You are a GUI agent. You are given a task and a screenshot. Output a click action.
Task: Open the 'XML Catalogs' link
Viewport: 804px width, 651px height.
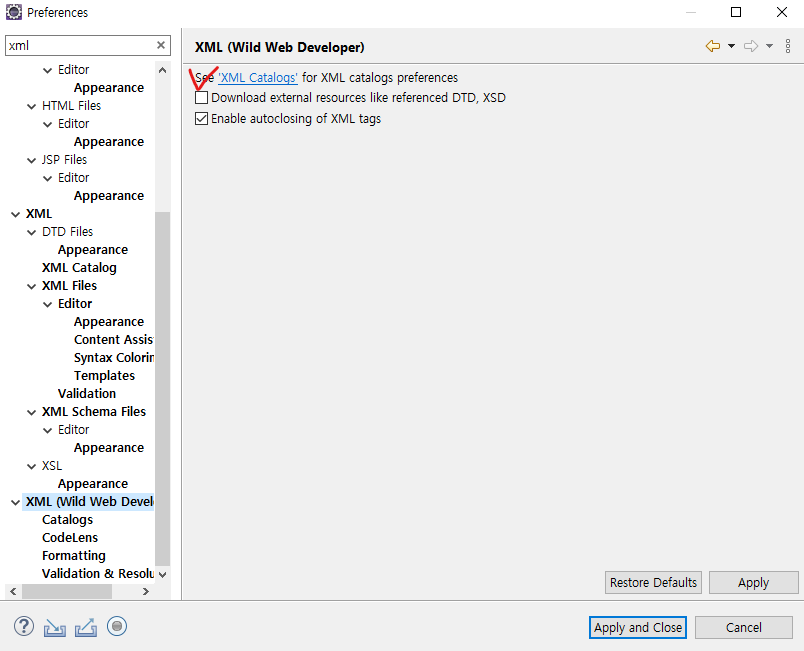[x=258, y=77]
